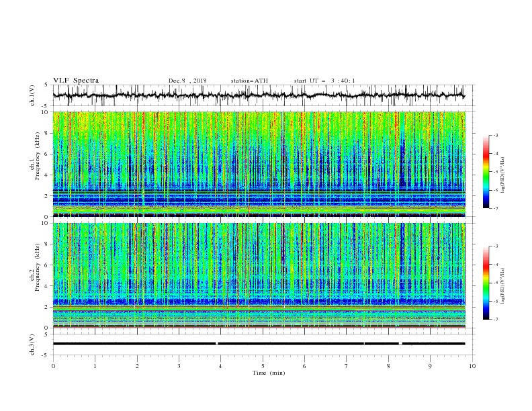Select the date "Dec. 8 , 2018"

click(x=187, y=81)
